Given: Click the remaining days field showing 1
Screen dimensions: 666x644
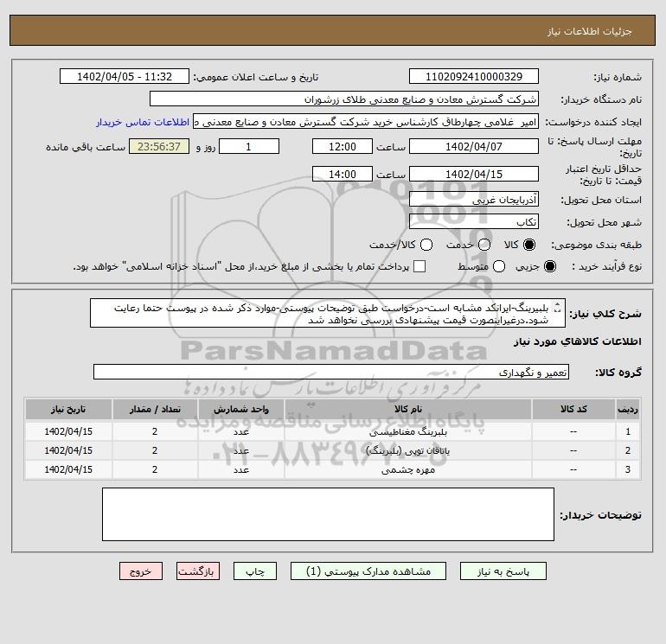Looking at the screenshot, I should (x=249, y=147).
